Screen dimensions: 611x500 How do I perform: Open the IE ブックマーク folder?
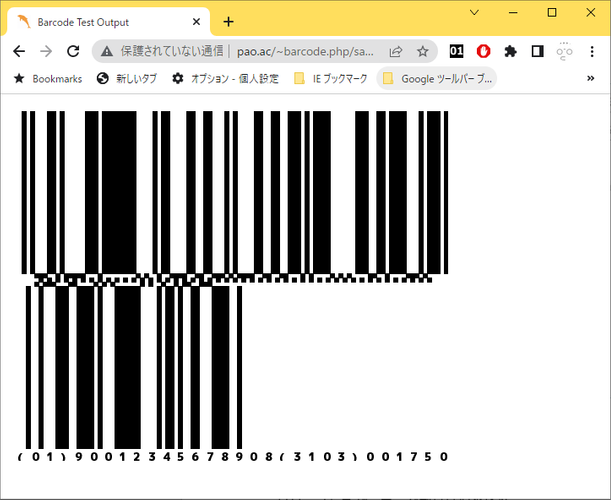[331, 79]
